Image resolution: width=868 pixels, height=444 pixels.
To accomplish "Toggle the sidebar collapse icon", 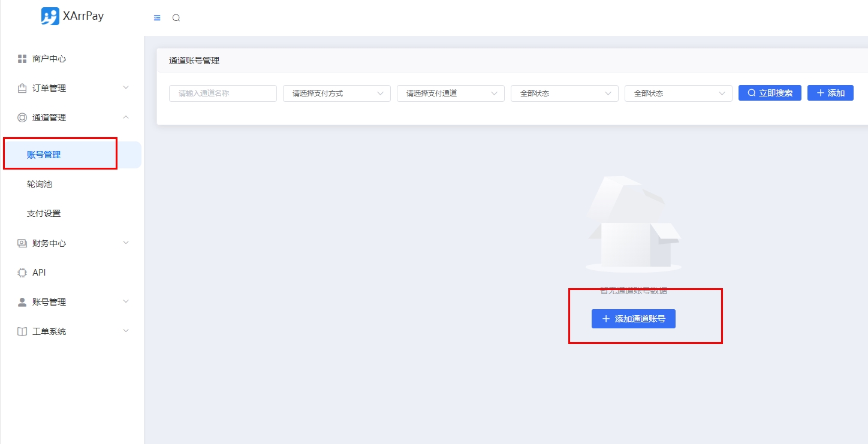I will (x=157, y=18).
